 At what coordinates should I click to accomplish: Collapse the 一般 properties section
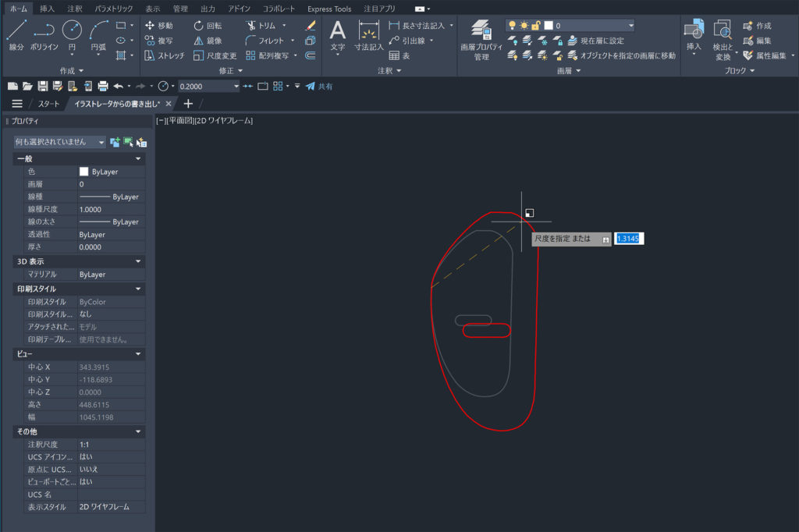(138, 158)
